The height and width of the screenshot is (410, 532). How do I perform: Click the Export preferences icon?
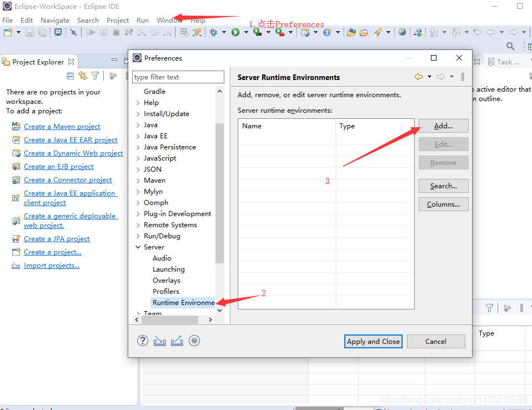tap(177, 341)
